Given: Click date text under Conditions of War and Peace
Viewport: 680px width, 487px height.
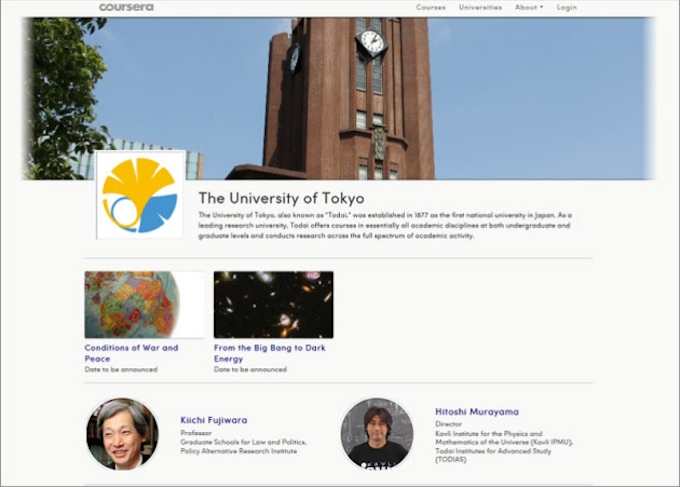Looking at the screenshot, I should (121, 369).
